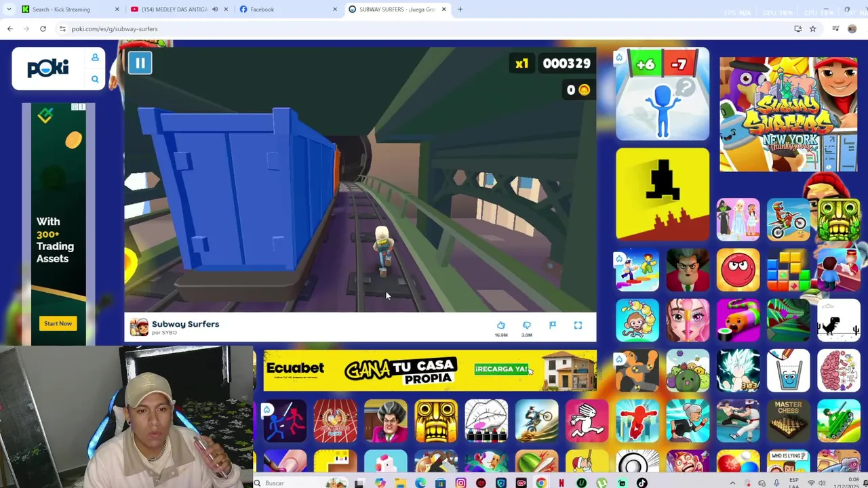Expand the tab search dropdown arrow
Viewport: 868px width, 488px height.
click(9, 9)
